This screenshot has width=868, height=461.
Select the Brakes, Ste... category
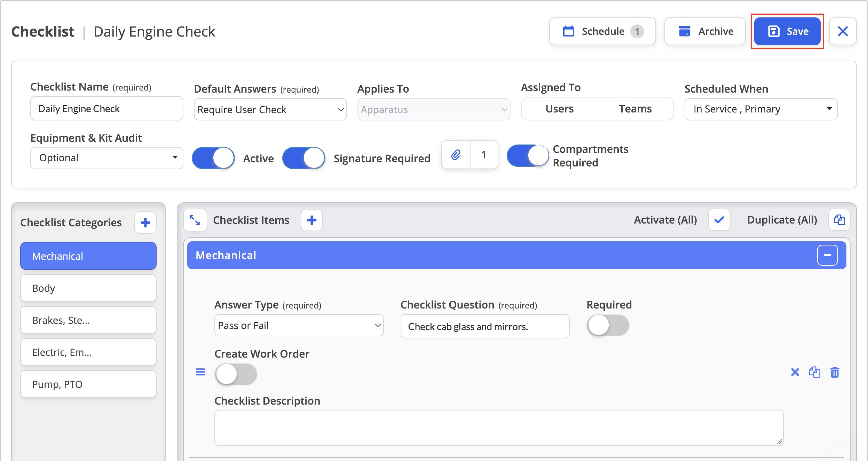point(88,320)
